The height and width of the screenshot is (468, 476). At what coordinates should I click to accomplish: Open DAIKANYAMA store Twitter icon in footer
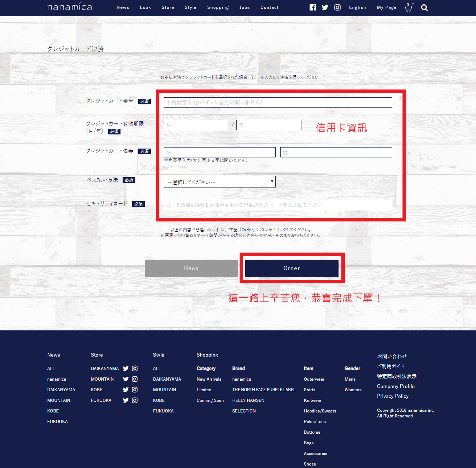click(125, 369)
